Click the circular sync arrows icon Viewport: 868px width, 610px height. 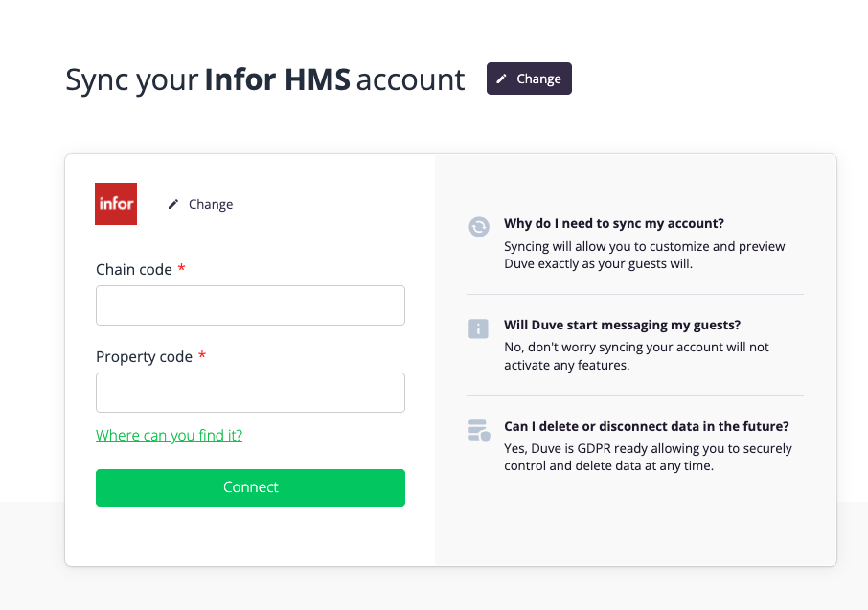click(479, 227)
